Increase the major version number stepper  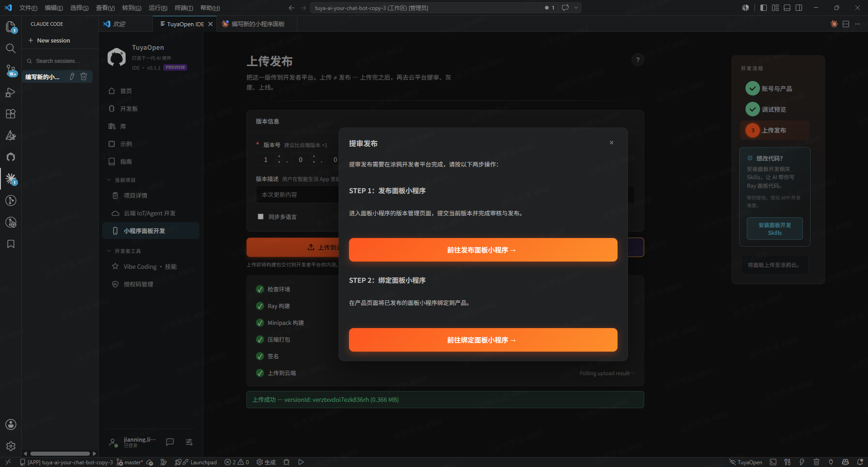[x=279, y=157]
